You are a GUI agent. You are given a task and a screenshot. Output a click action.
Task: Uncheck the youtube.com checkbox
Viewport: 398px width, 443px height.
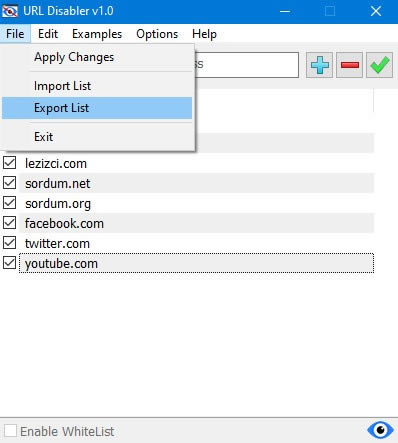pyautogui.click(x=10, y=263)
